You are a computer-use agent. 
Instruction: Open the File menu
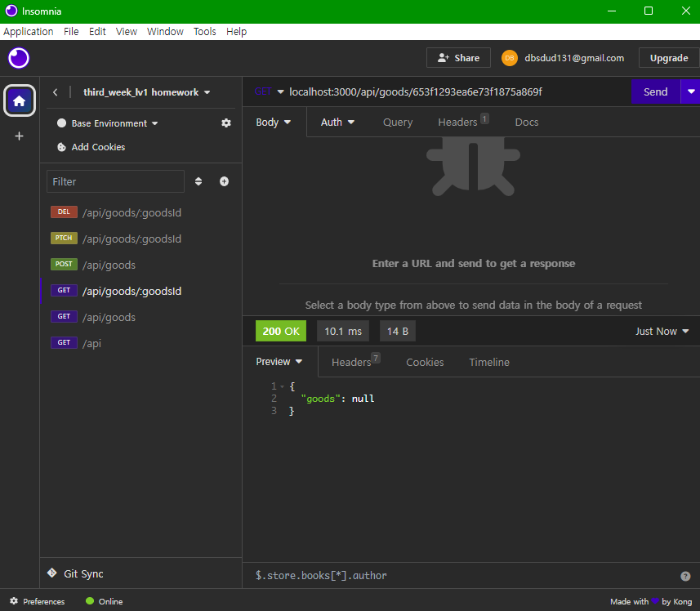click(71, 32)
